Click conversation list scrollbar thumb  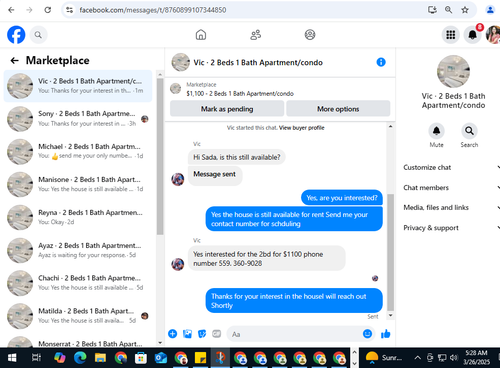click(x=160, y=157)
